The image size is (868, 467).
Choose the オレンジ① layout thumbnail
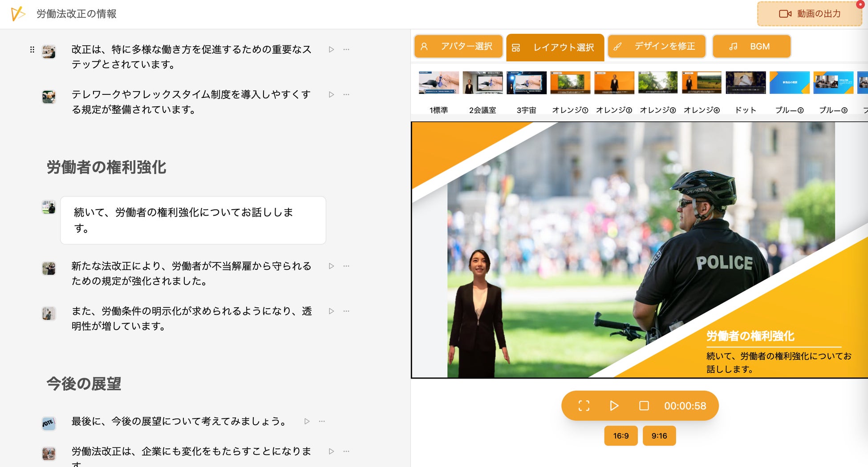(570, 83)
